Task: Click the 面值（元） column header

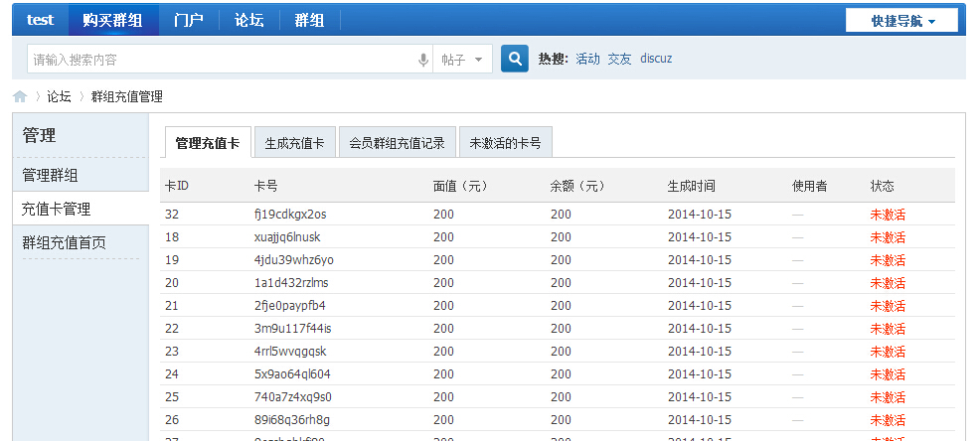Action: [460, 186]
